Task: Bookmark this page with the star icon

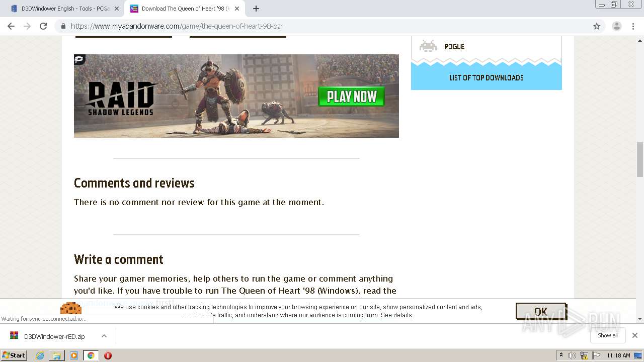Action: tap(597, 26)
